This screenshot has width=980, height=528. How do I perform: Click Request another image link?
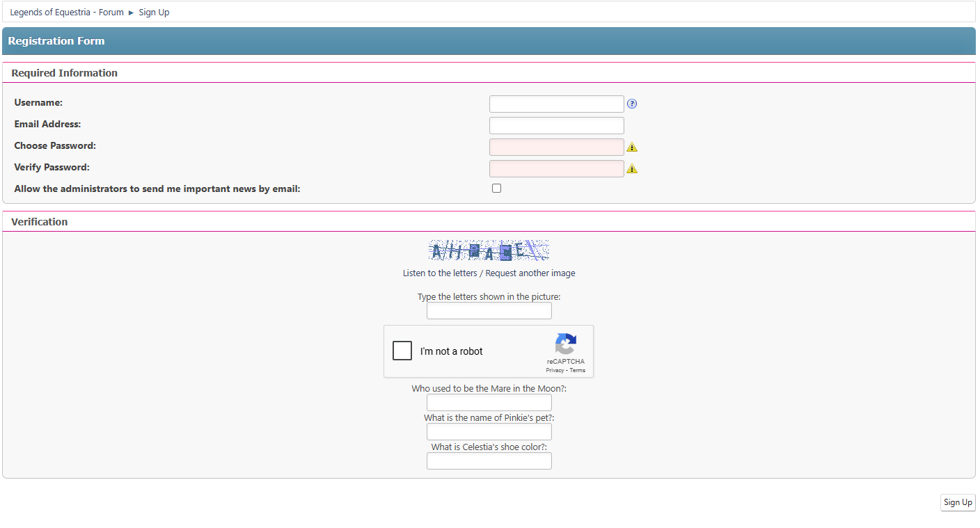[x=530, y=273]
